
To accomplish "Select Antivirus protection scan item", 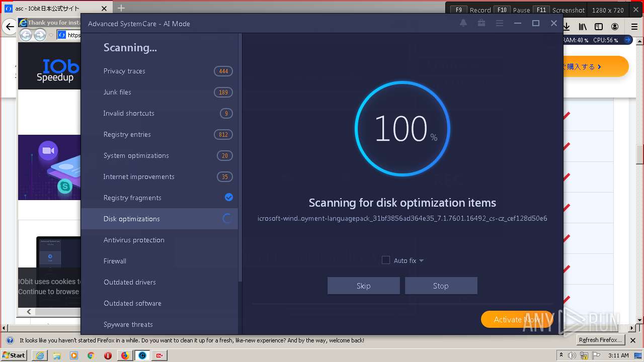I will (159, 240).
